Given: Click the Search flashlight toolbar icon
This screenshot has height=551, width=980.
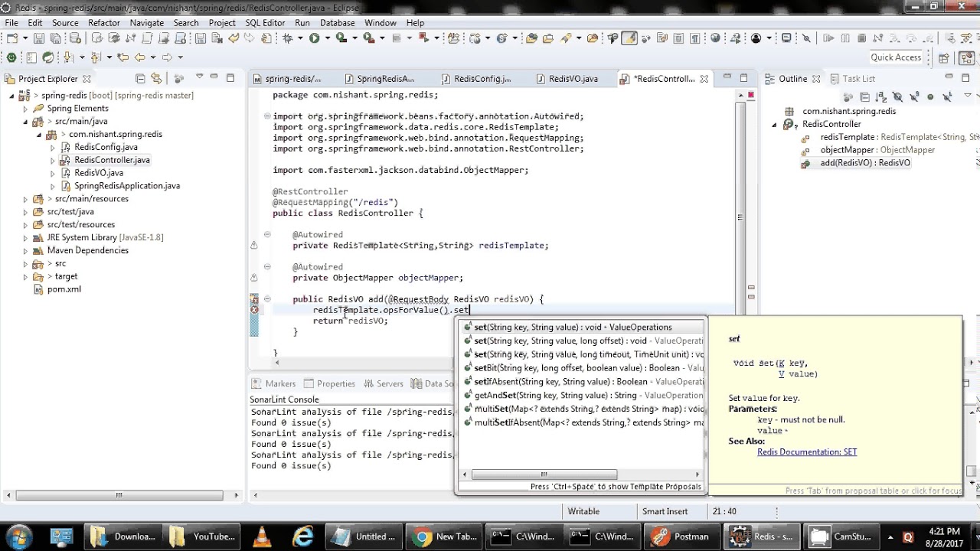Looking at the screenshot, I should [566, 37].
